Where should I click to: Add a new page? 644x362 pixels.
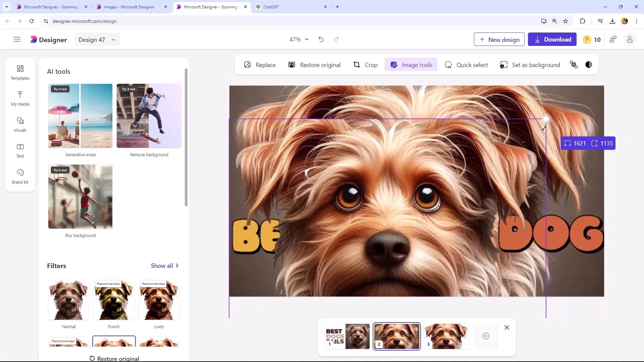tap(486, 336)
